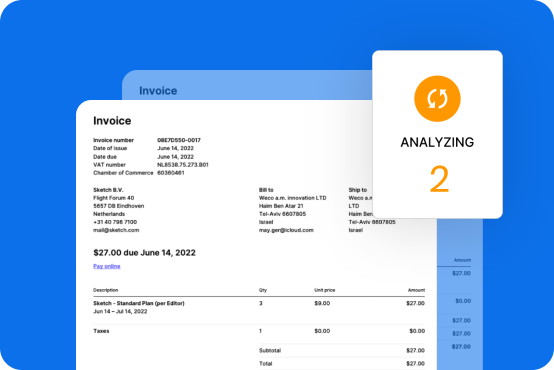The height and width of the screenshot is (370, 554).
Task: Click the $9.00 unit price value
Action: (x=322, y=303)
